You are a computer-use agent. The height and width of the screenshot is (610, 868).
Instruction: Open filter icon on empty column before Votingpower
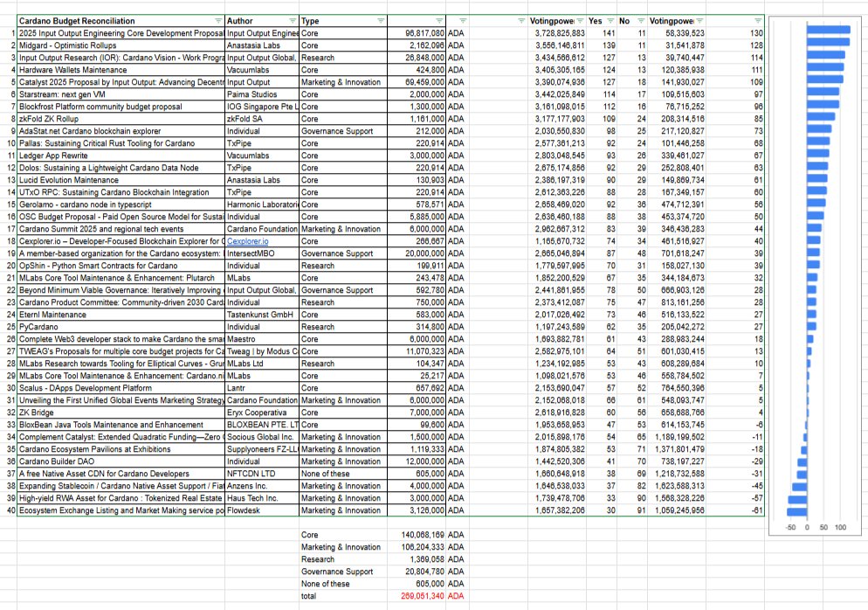(x=521, y=21)
